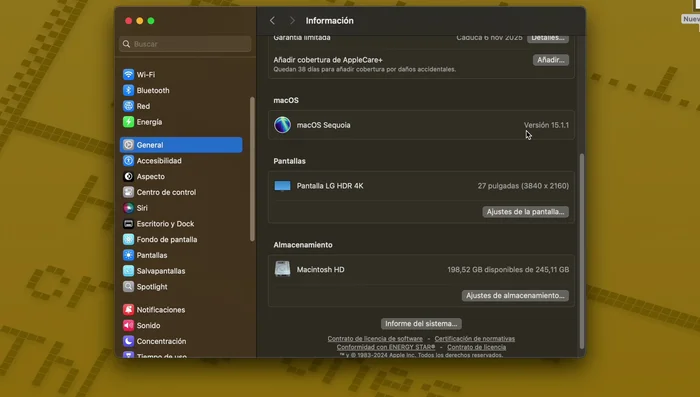Click the Energía lightning icon

pos(128,121)
